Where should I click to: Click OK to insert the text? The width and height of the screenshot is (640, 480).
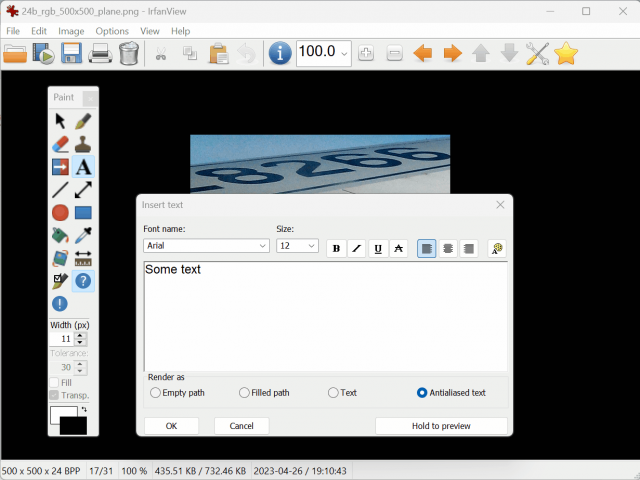171,426
